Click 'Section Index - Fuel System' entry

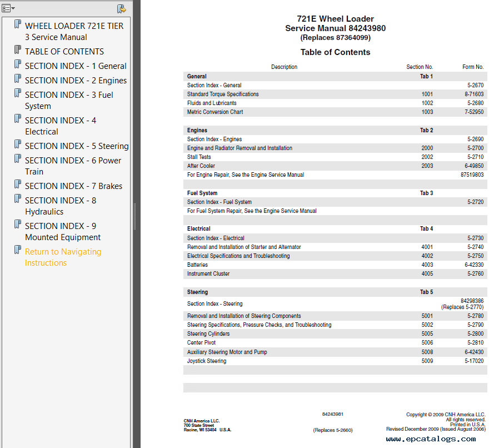point(219,202)
